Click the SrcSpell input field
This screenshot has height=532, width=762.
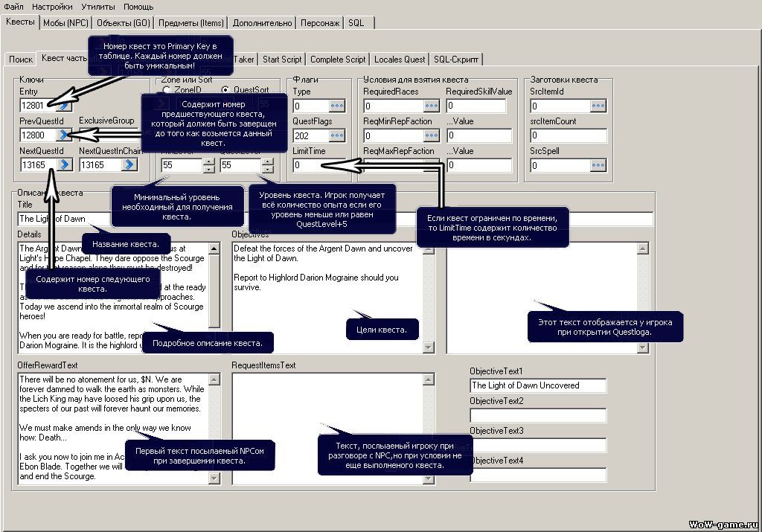(x=560, y=166)
